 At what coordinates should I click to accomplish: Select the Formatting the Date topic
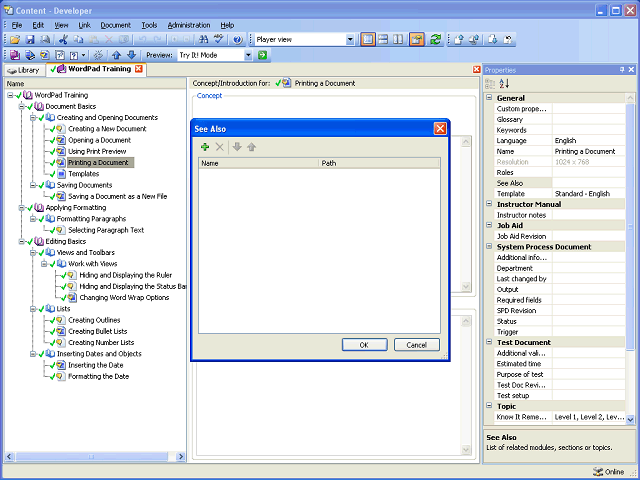tap(98, 376)
